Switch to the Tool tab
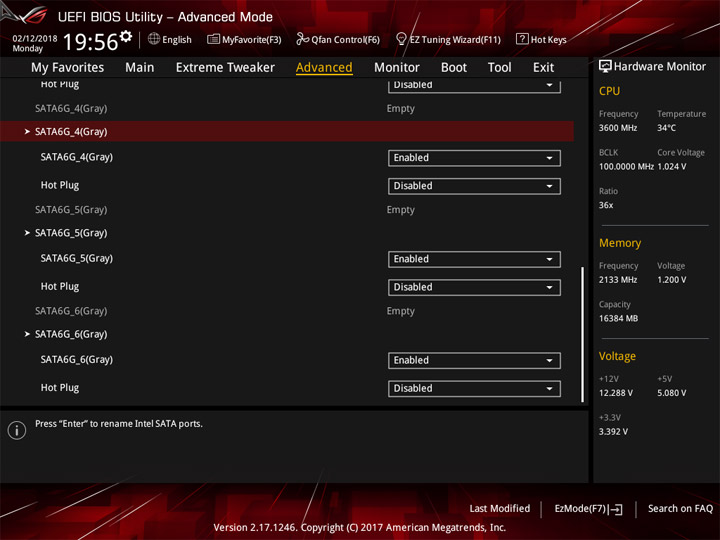Viewport: 720px width, 540px height. pyautogui.click(x=500, y=68)
